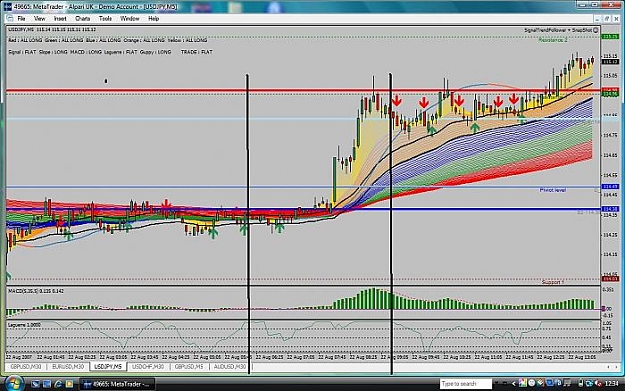Click the SnapShot smiley icon on chart
Screen dimensions: 625x391
point(596,30)
